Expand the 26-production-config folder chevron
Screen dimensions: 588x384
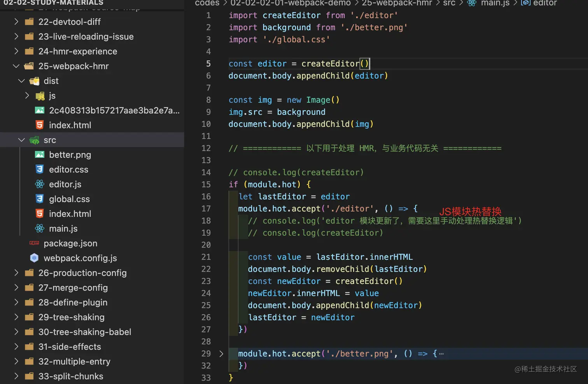(16, 273)
